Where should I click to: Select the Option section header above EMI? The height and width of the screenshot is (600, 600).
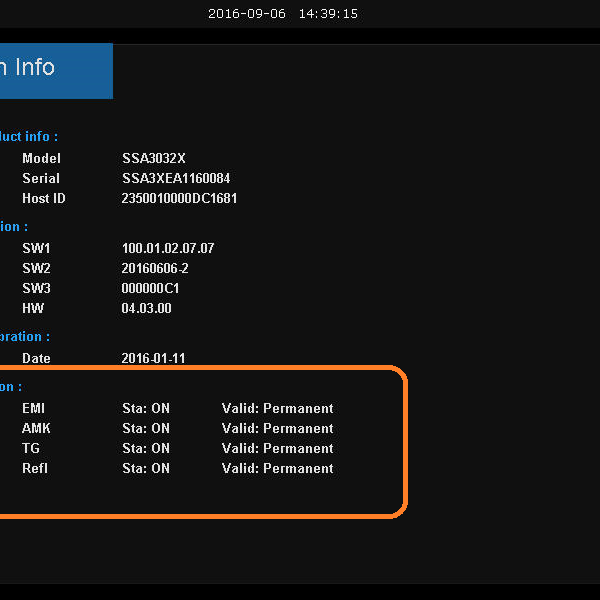point(10,387)
